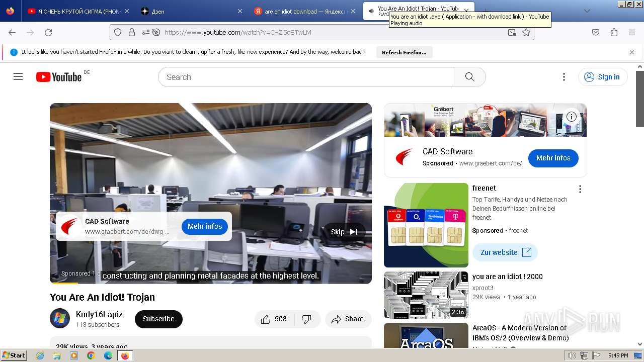
Task: Dislike the video with thumbs-down
Action: coord(306,319)
